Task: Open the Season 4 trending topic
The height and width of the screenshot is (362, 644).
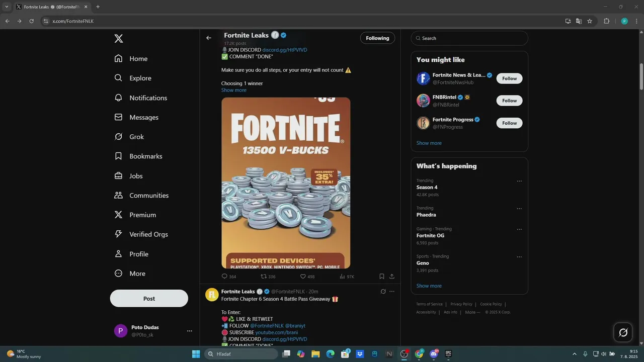Action: (427, 188)
